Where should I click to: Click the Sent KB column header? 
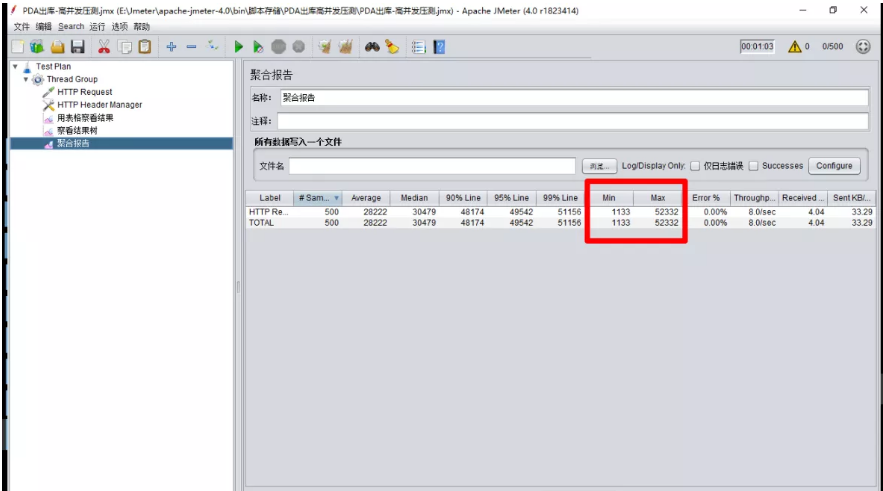click(852, 198)
